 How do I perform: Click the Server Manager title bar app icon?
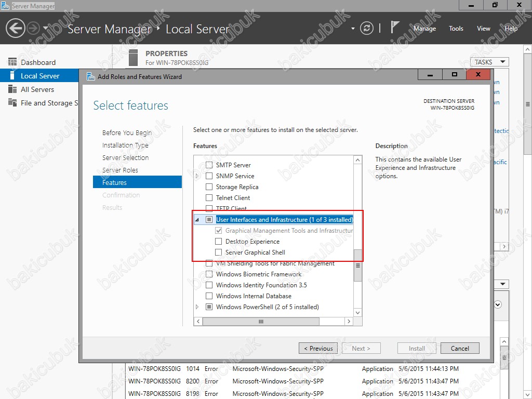click(5, 6)
